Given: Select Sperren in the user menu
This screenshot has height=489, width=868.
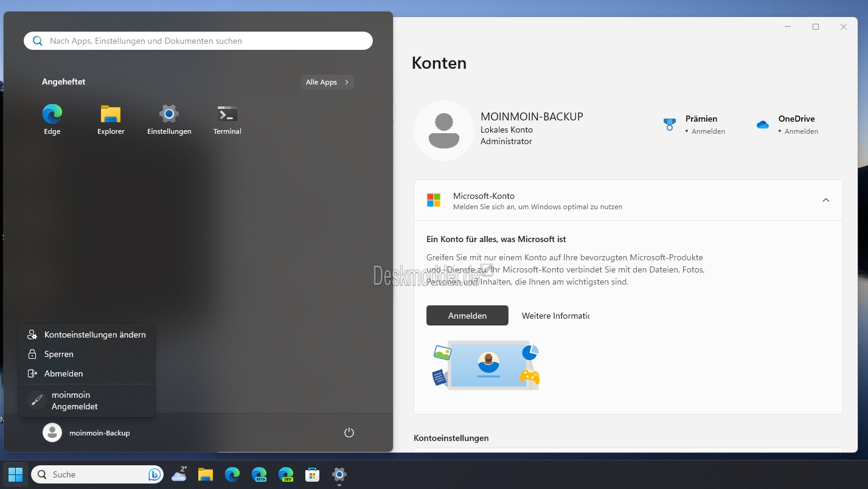Looking at the screenshot, I should 87,354.
